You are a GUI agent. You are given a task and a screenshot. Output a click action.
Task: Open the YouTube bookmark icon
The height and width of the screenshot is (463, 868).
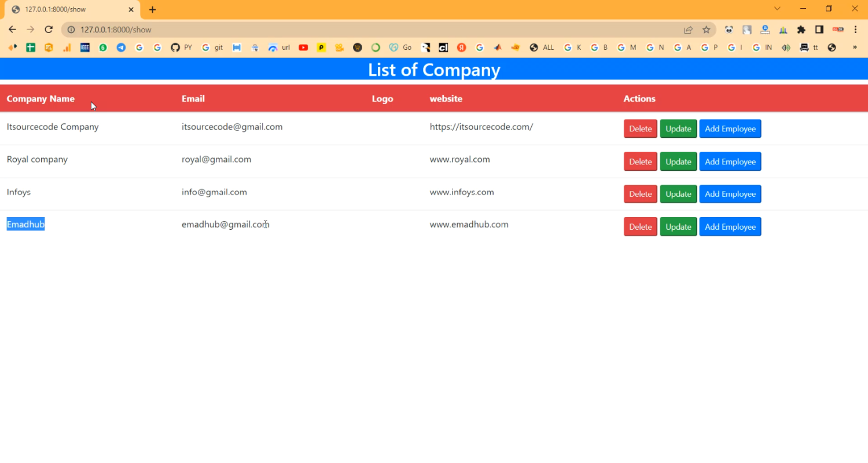coord(303,47)
